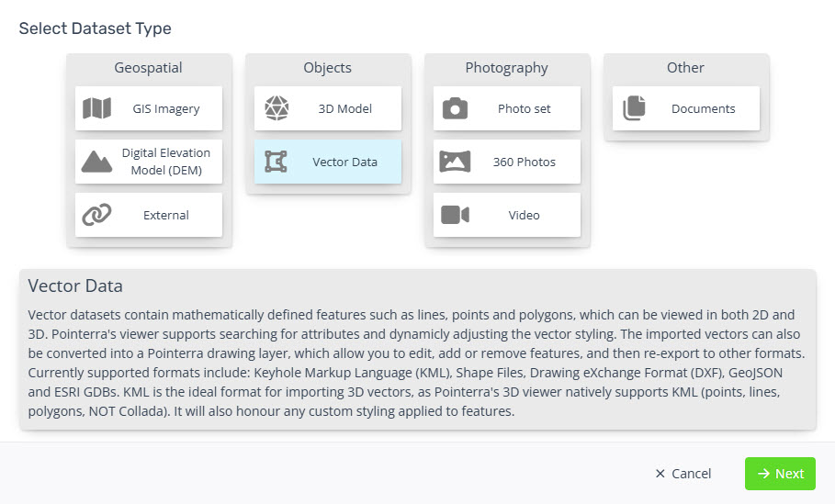
Task: Click the Documents stacked pages icon
Action: (x=634, y=108)
